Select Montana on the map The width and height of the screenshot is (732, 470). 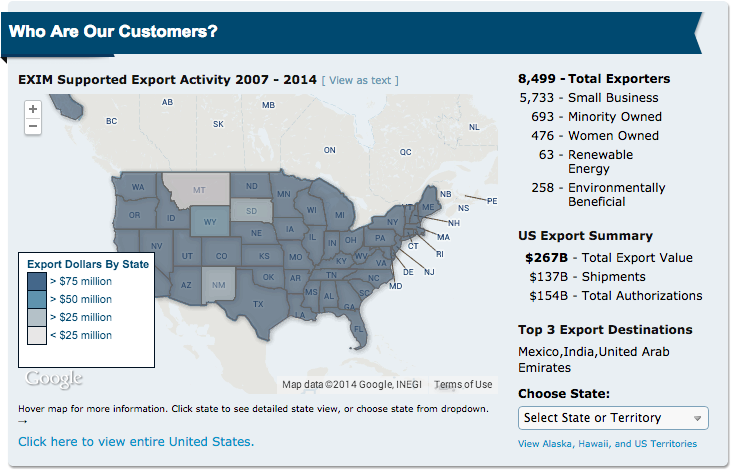[198, 188]
